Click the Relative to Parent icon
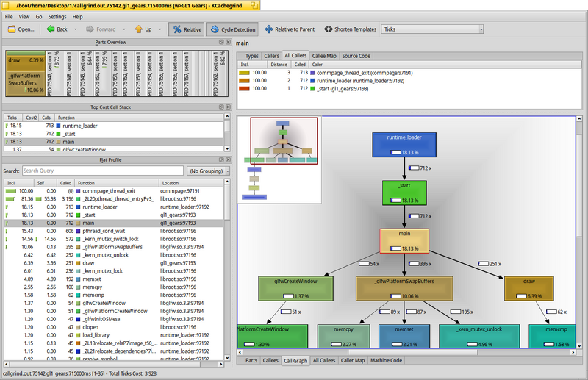Screen dimensions: 588x380 pos(268,29)
